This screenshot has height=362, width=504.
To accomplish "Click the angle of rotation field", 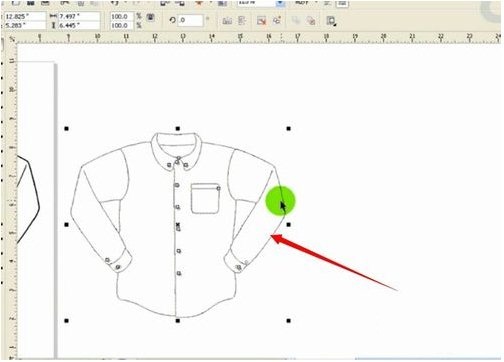I will [190, 20].
